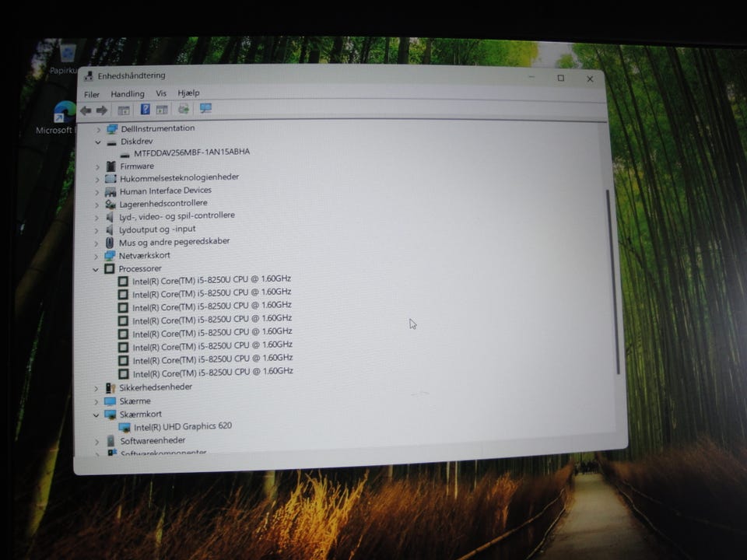
Task: Click the Softwareenheder icon
Action: click(x=110, y=441)
